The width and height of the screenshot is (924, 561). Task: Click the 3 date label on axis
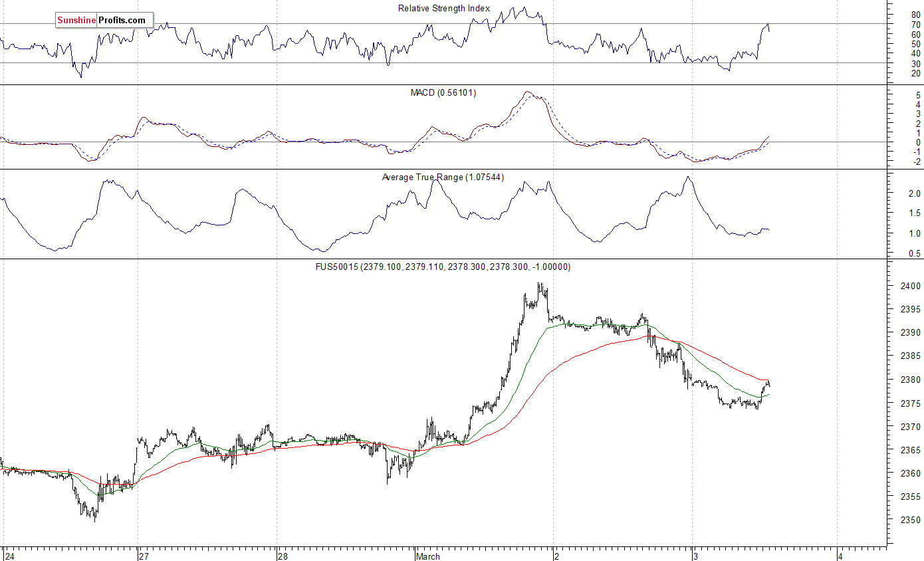click(x=695, y=556)
